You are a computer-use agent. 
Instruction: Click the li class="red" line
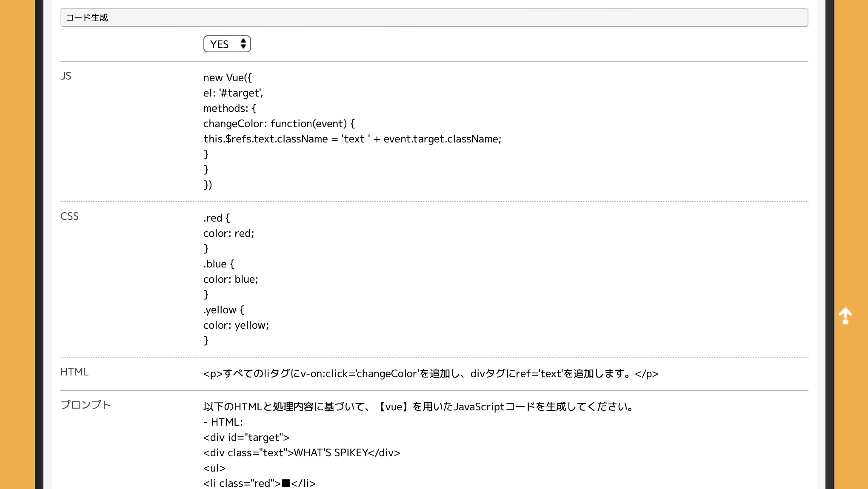pos(260,483)
